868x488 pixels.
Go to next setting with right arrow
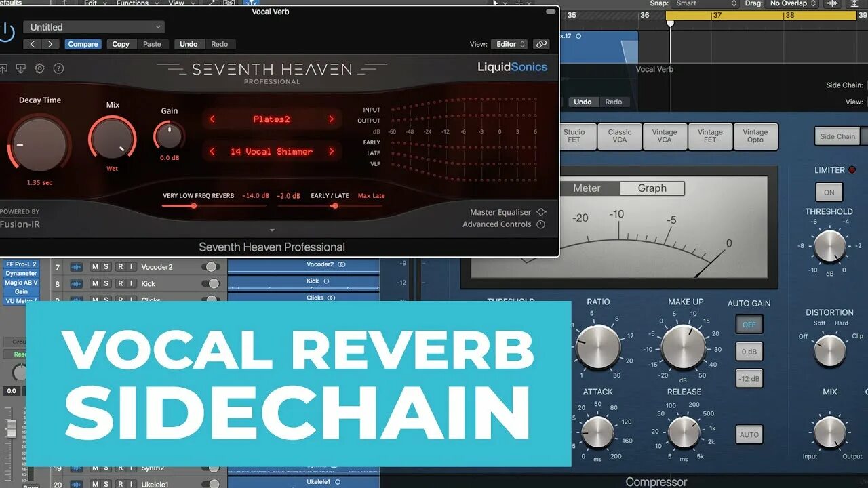pyautogui.click(x=50, y=44)
